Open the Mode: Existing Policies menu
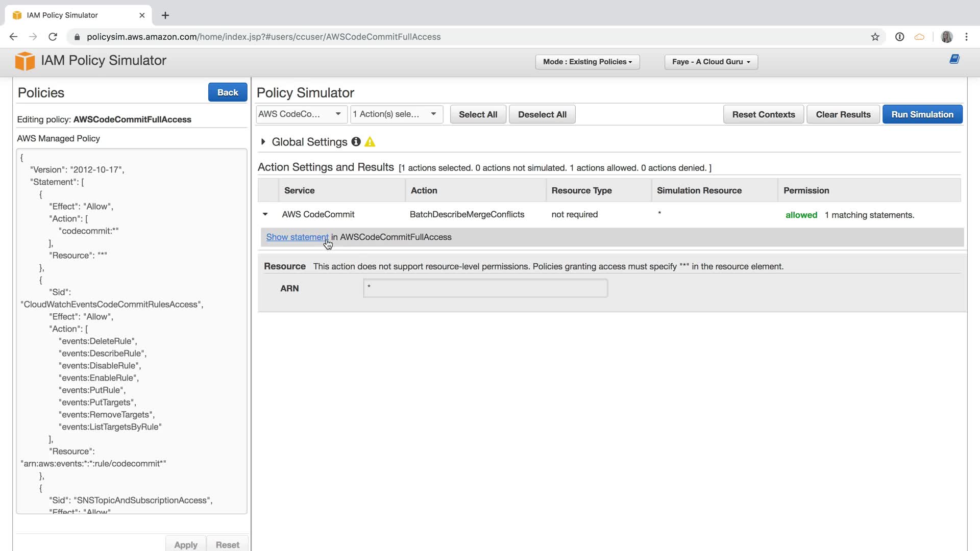This screenshot has width=980, height=551. pos(587,62)
